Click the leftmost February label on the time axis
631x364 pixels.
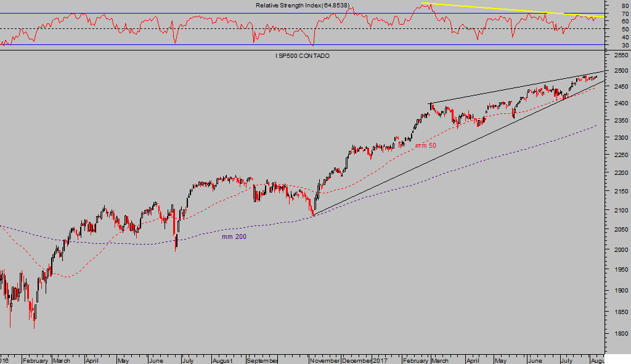(36, 360)
